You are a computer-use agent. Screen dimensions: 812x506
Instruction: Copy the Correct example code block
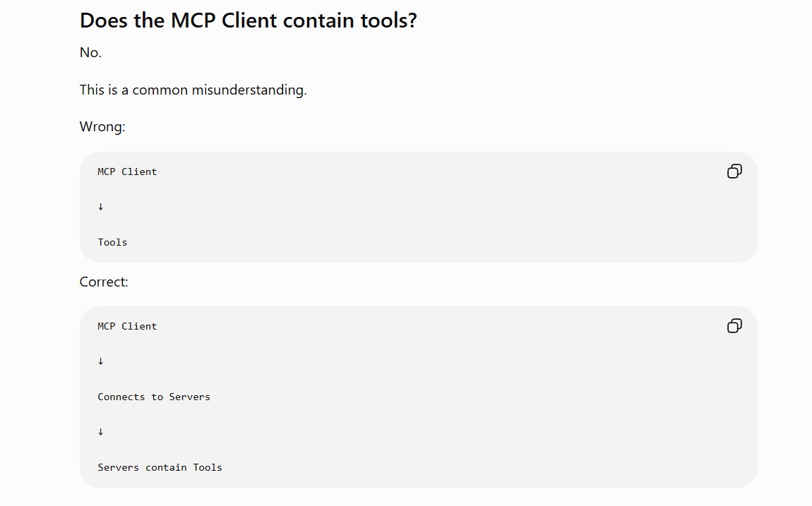coord(734,326)
